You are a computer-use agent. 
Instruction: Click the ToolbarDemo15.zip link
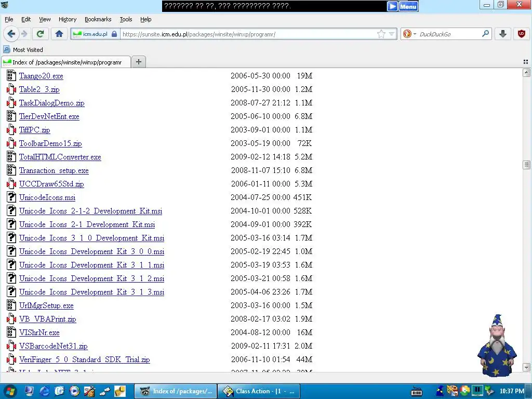tap(50, 143)
